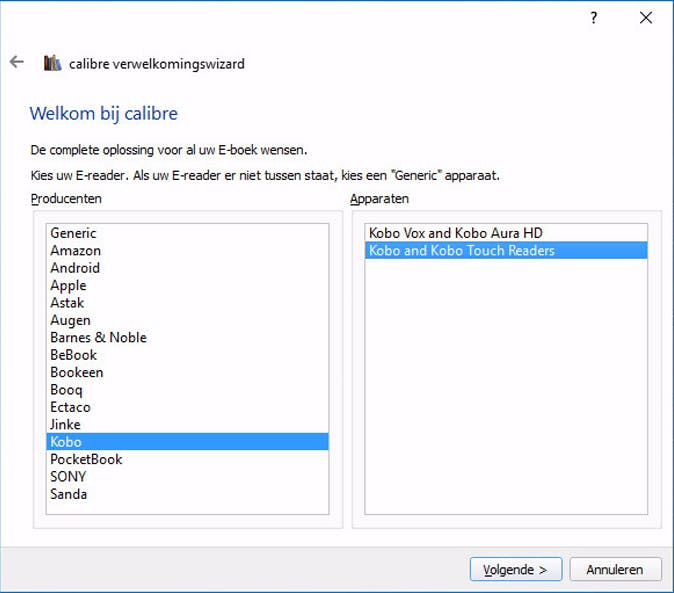Click the Producenten label
This screenshot has height=593, width=674.
[x=66, y=199]
